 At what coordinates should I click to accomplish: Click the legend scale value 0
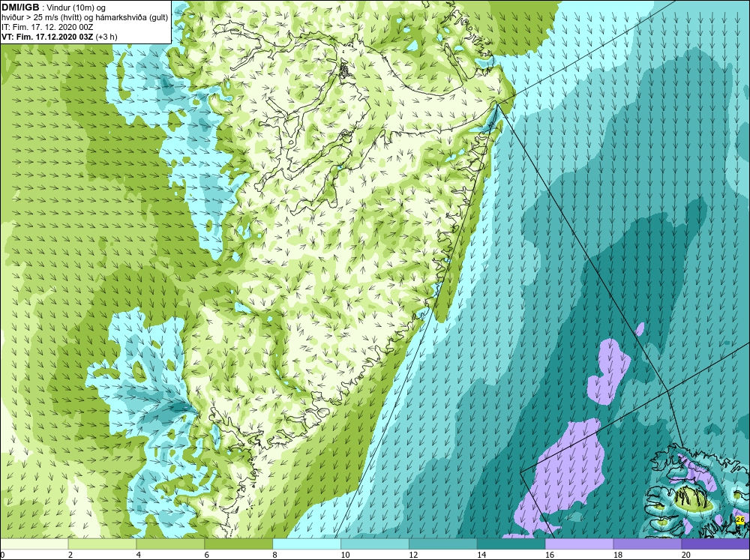2,555
